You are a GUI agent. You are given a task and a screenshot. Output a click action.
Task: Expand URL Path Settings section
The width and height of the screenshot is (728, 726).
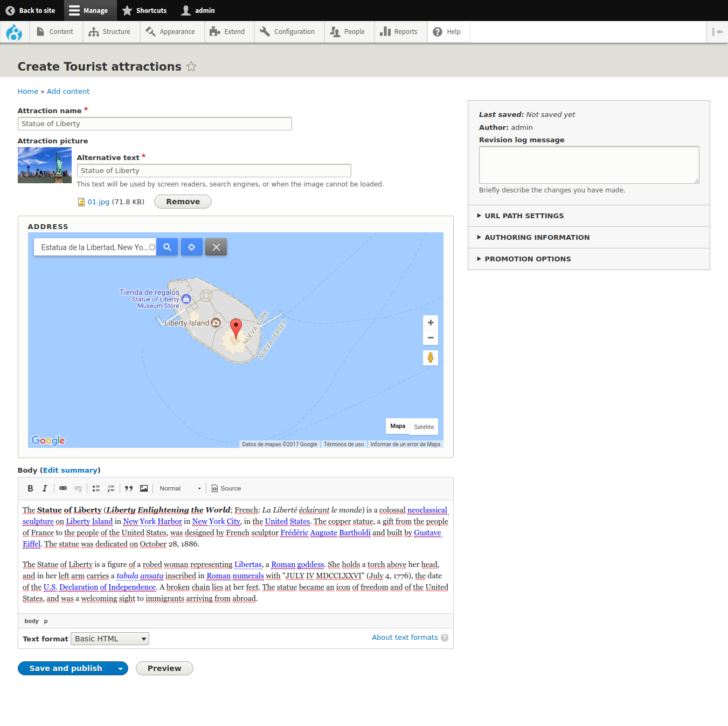524,216
